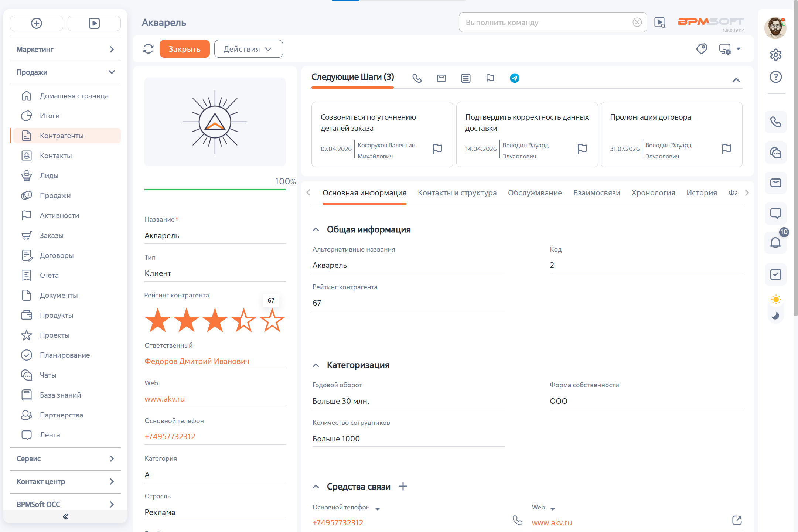Viewport: 798px width, 532px height.
Task: Open the page view settings monitor icon
Action: [725, 49]
